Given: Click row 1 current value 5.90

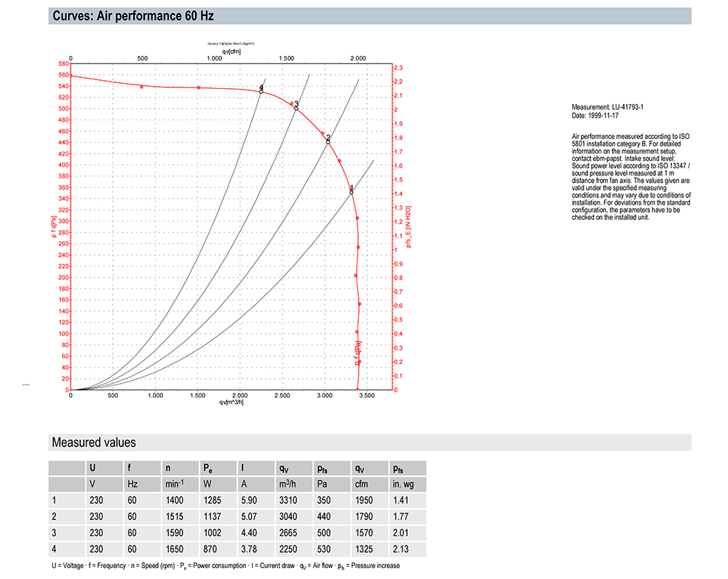Looking at the screenshot, I should coord(249,500).
